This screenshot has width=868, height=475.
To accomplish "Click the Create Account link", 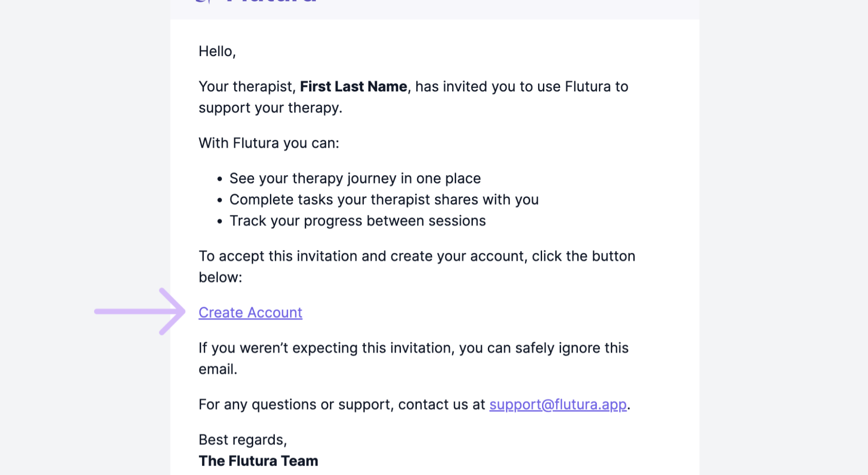I will [250, 313].
